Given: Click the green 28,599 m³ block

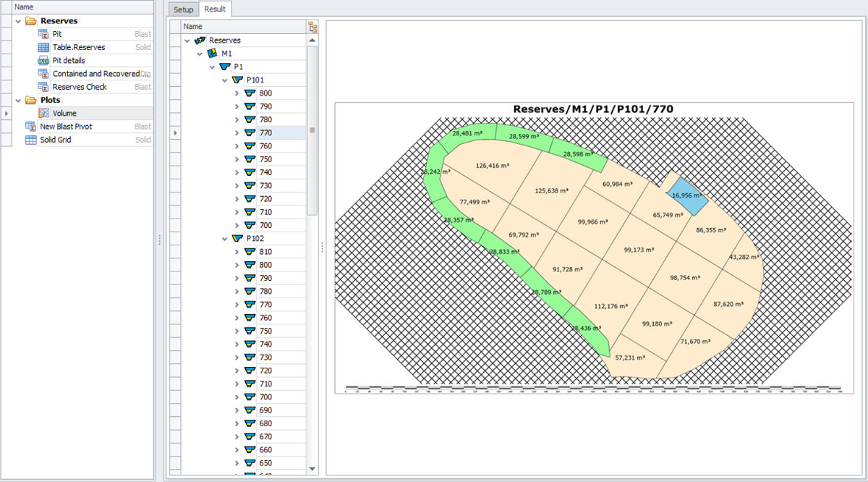Looking at the screenshot, I should tap(522, 138).
